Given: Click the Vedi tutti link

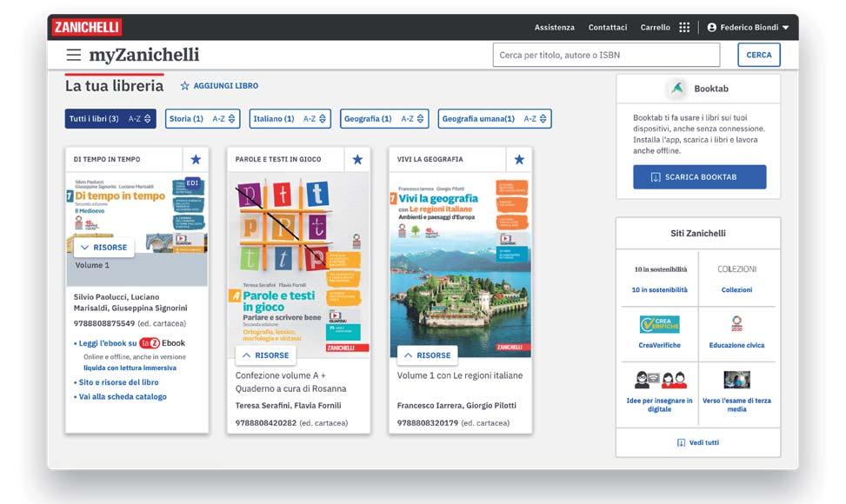Looking at the screenshot, I should tap(703, 442).
